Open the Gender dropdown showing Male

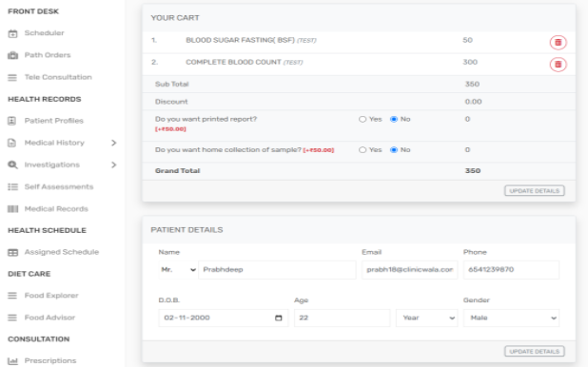[511, 318]
